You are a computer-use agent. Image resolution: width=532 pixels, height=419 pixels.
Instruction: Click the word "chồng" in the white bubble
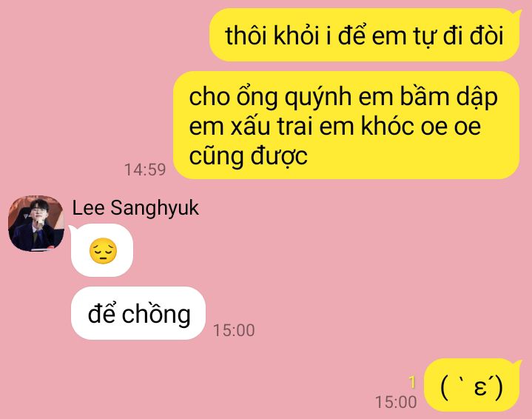pyautogui.click(x=156, y=315)
